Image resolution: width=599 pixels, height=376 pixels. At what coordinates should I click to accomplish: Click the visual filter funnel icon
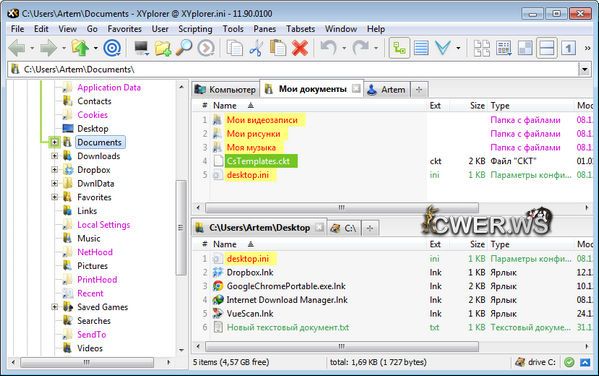[443, 48]
